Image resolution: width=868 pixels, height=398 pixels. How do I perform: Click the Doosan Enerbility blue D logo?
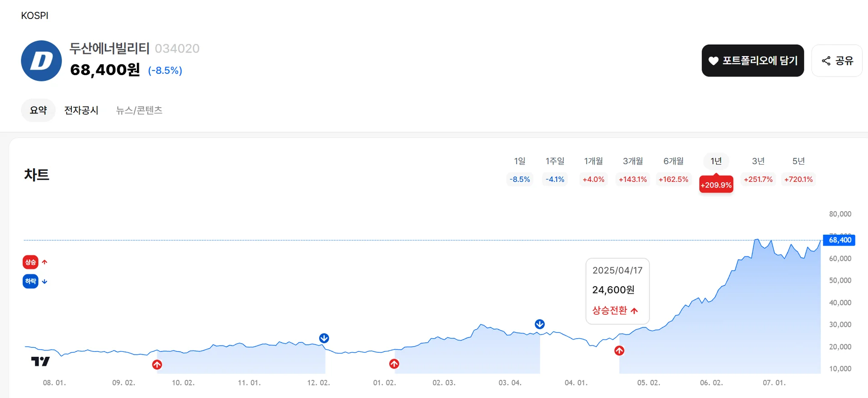[41, 61]
